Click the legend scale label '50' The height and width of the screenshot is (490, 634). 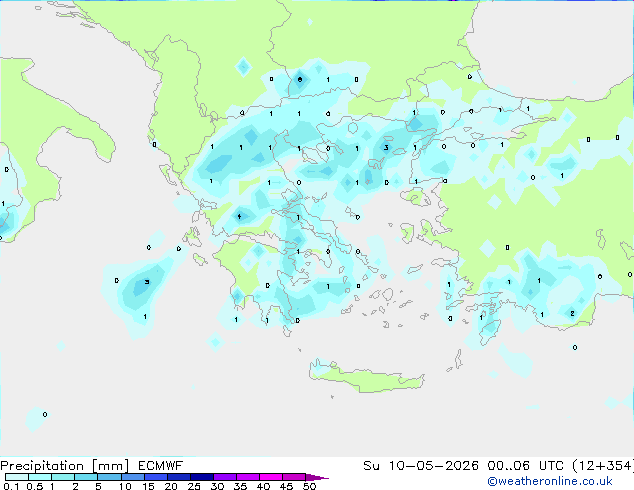(x=309, y=486)
